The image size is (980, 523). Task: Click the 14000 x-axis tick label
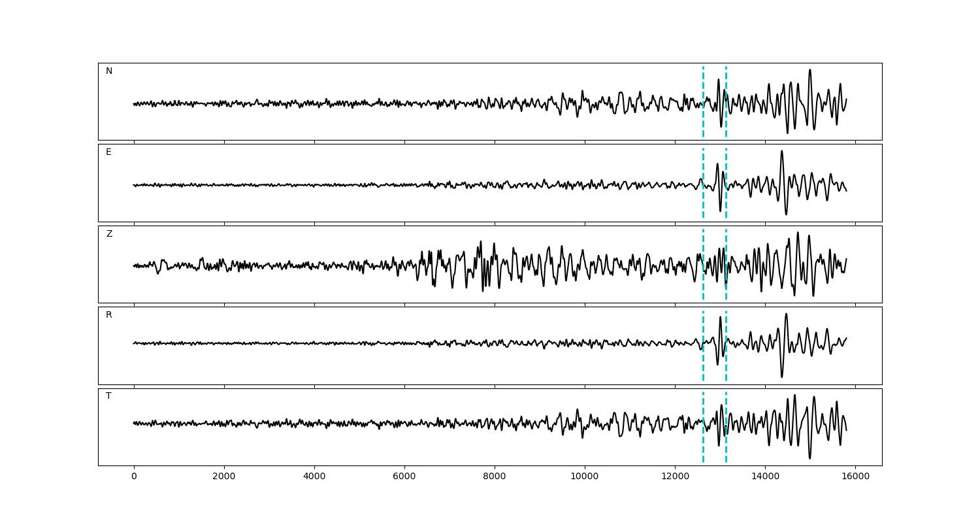tap(765, 477)
